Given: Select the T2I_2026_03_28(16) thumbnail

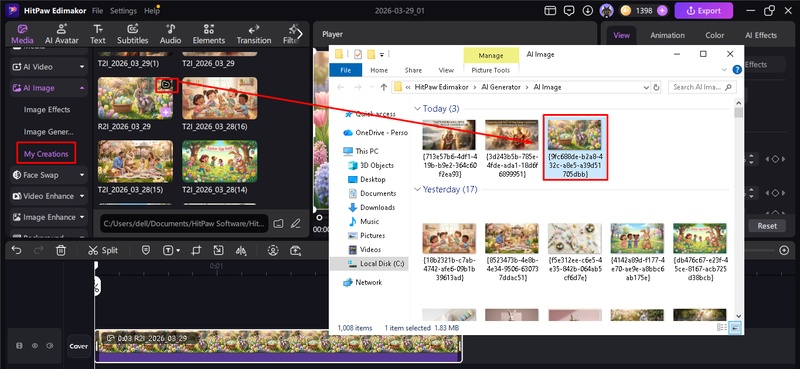Looking at the screenshot, I should click(x=219, y=98).
